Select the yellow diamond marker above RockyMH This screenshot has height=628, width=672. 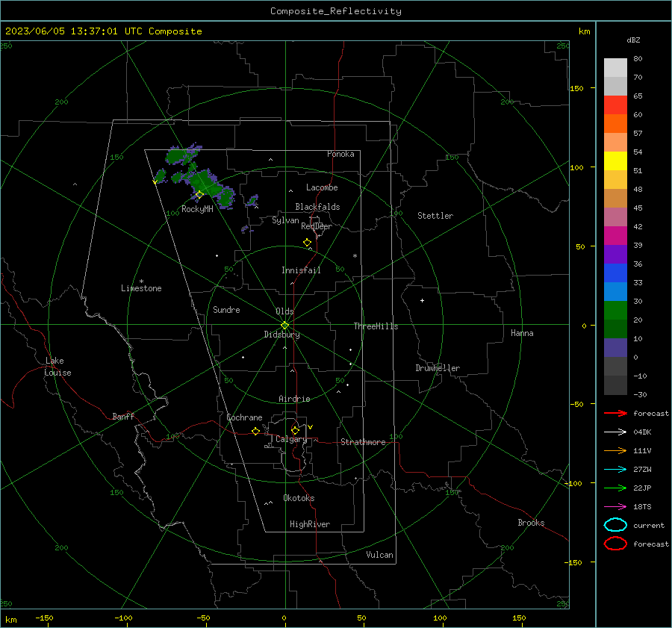[199, 195]
